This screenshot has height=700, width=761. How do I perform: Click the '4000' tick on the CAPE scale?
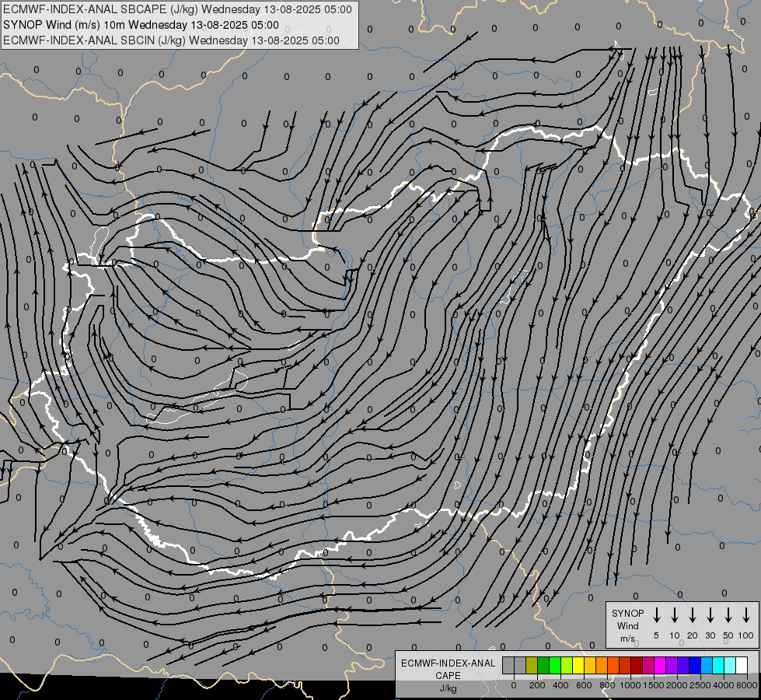724,685
